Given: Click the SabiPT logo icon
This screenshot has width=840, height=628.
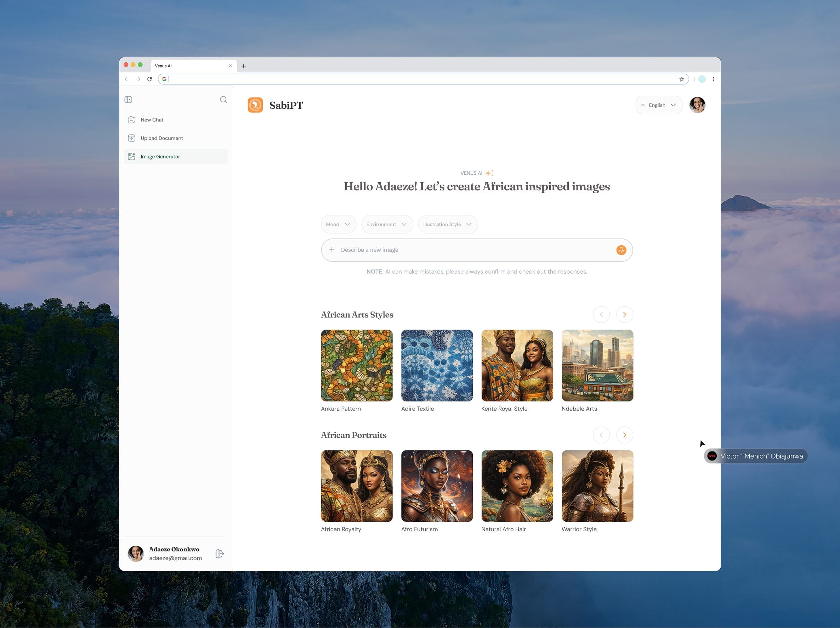Looking at the screenshot, I should click(255, 105).
